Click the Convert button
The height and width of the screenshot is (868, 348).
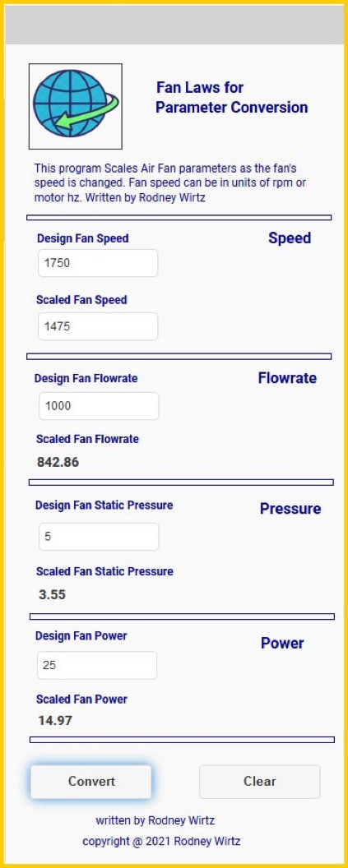(x=90, y=782)
